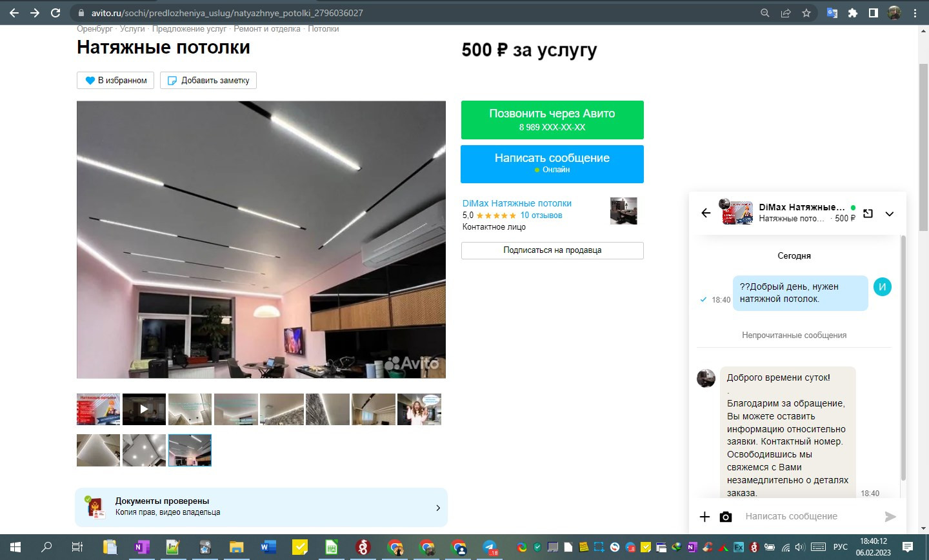Attach a file with plus icon
The image size is (929, 560).
pos(704,516)
